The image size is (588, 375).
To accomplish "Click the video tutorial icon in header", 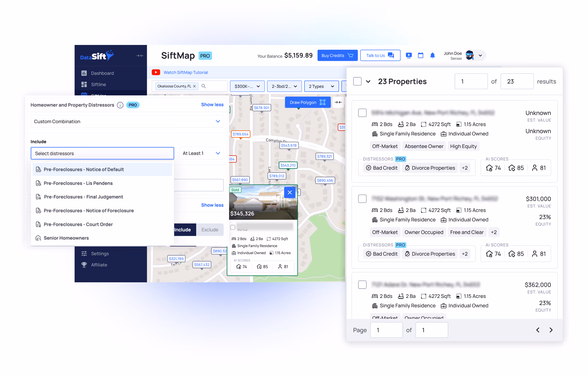I will [x=409, y=55].
